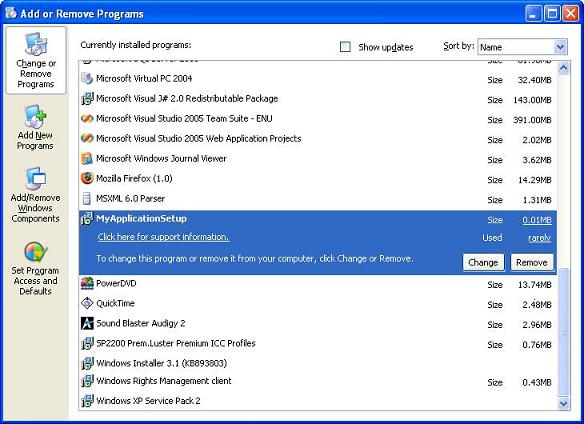The width and height of the screenshot is (584, 424).
Task: Click the rarely used link
Action: 539,238
